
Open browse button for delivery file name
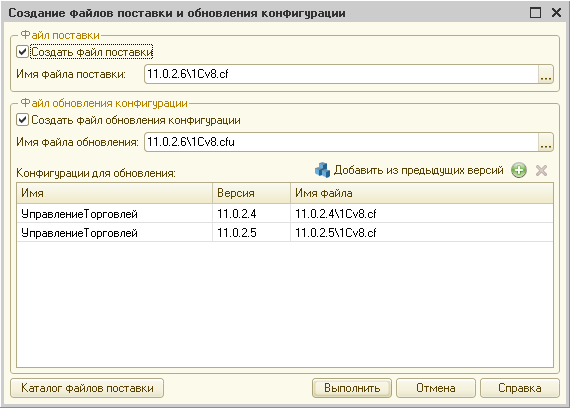point(546,74)
